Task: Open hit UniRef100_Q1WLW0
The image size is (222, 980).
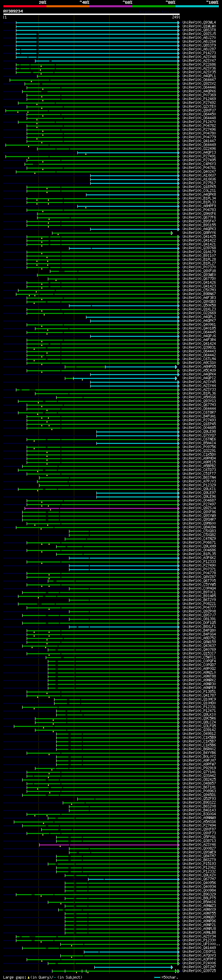Action: click(x=199, y=26)
